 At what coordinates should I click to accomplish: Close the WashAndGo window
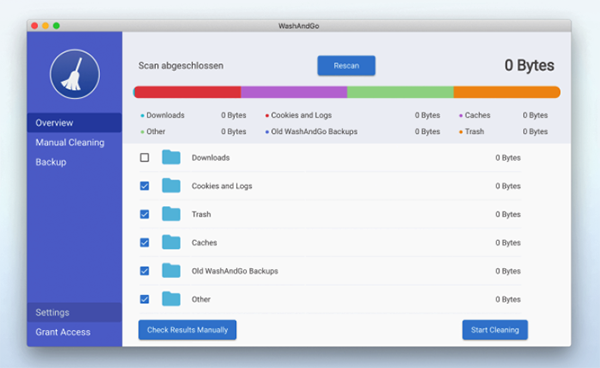pos(34,26)
